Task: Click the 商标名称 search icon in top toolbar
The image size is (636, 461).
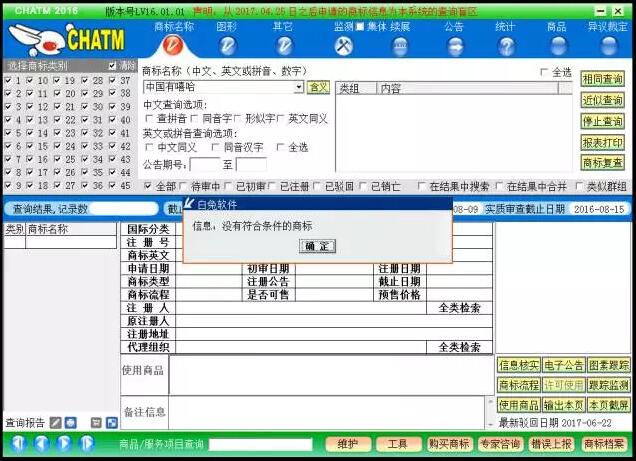Action: [x=174, y=45]
